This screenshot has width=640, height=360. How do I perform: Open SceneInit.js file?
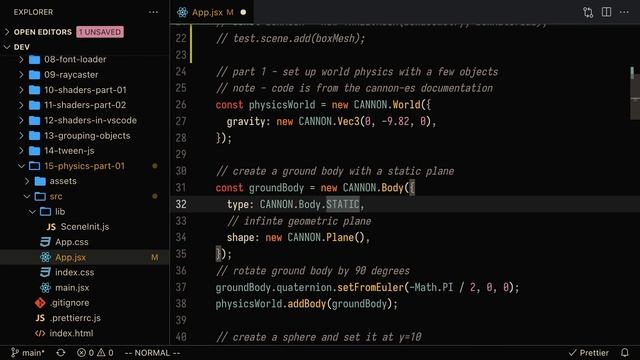point(85,227)
